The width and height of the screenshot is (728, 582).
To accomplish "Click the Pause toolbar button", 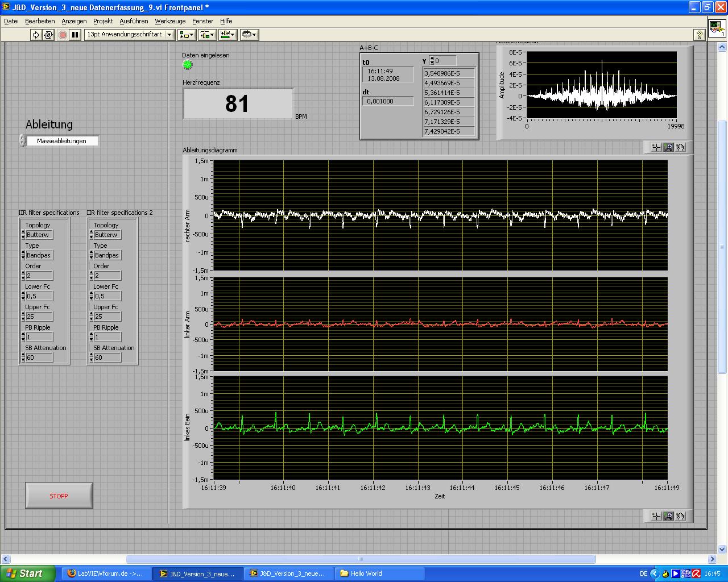I will tap(75, 35).
